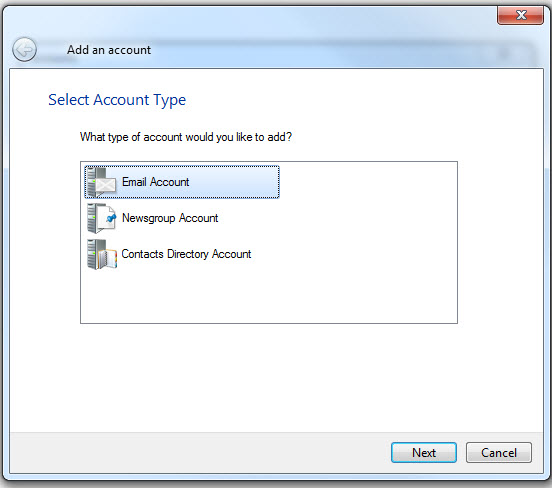Viewport: 552px width, 488px height.
Task: Cancel adding an account
Action: coord(499,452)
